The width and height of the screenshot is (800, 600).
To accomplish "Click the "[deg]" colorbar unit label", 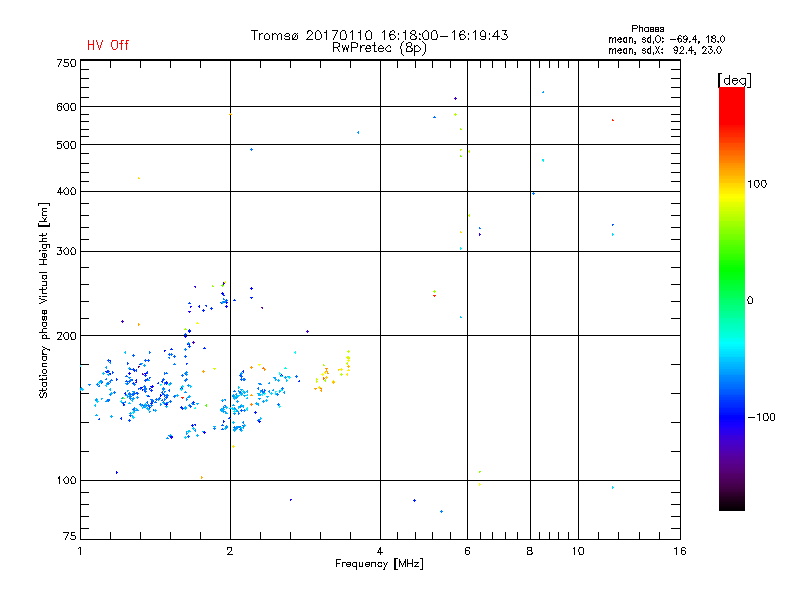I will tap(734, 80).
